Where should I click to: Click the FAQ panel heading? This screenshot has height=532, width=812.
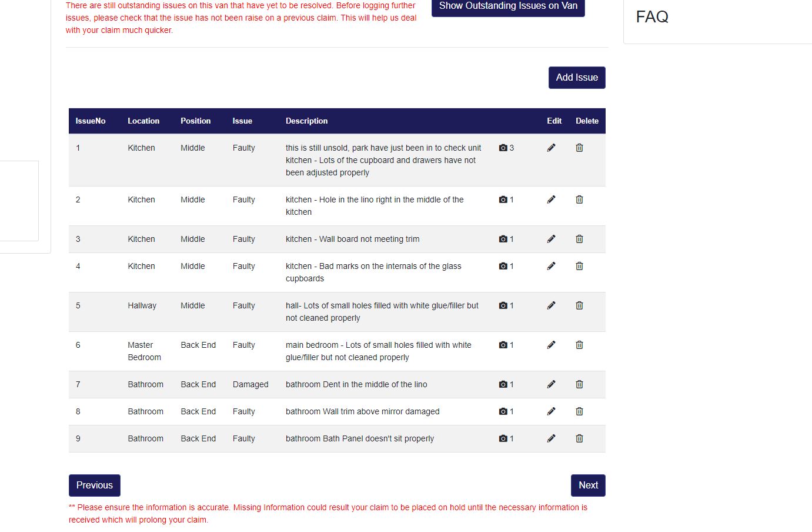[652, 16]
